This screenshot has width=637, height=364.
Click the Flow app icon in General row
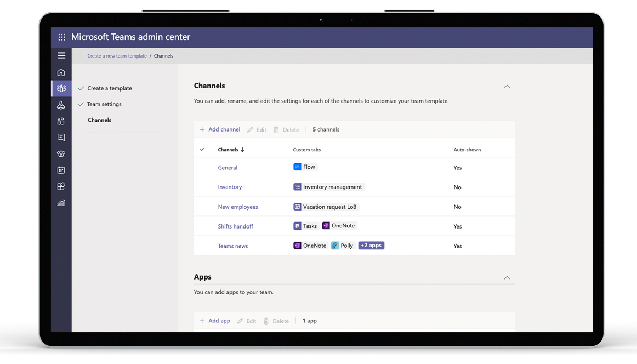click(x=297, y=167)
